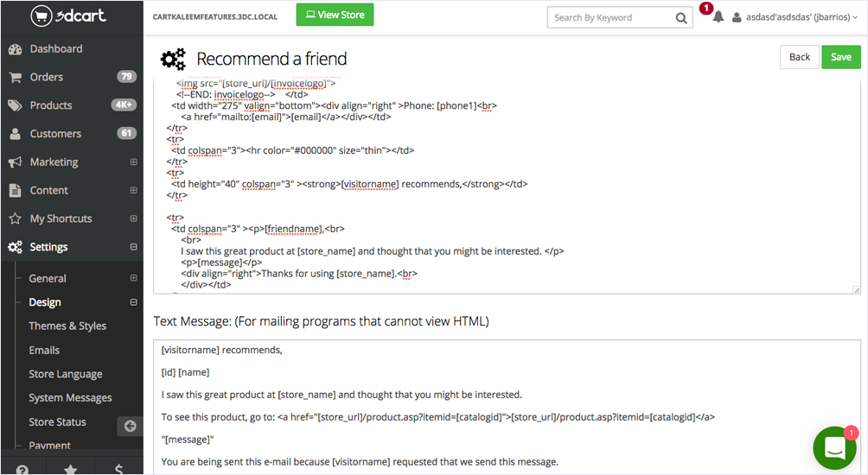Collapse the Design submenu
This screenshot has height=475, width=868.
[x=133, y=302]
